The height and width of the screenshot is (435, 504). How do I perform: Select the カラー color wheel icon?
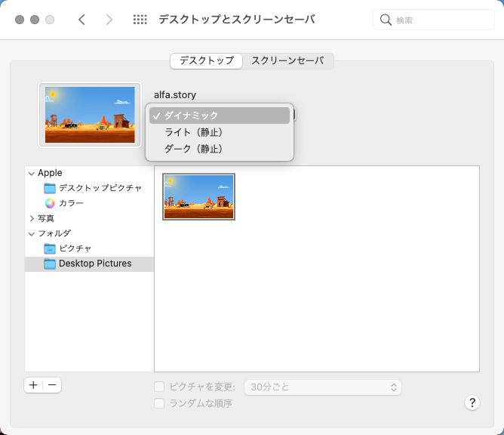pyautogui.click(x=50, y=203)
